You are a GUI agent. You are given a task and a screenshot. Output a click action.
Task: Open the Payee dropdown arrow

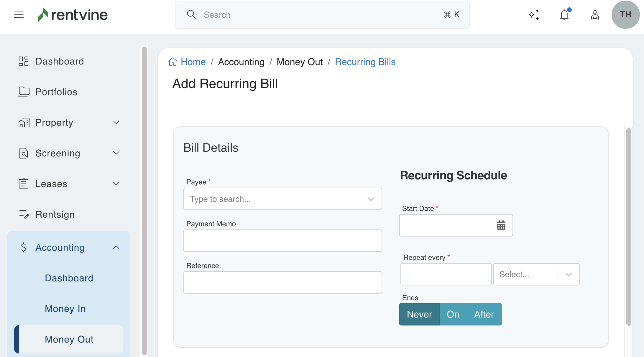tap(371, 199)
